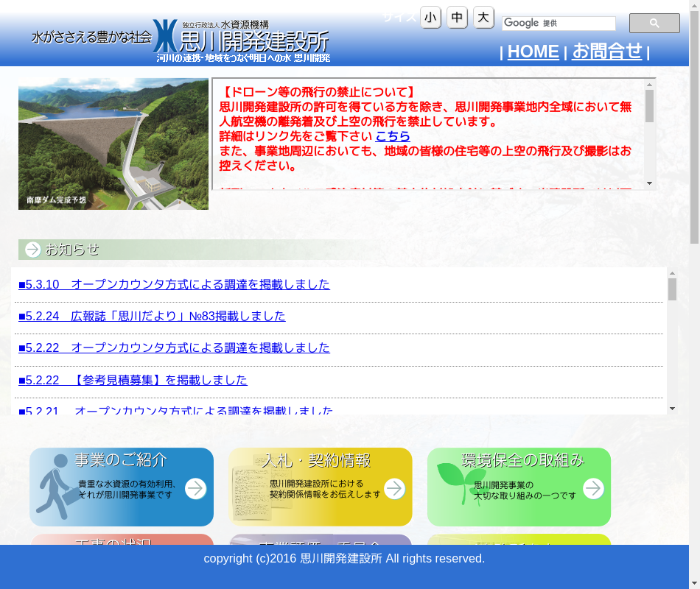Click the news list scrollbar thumb

coord(672,289)
